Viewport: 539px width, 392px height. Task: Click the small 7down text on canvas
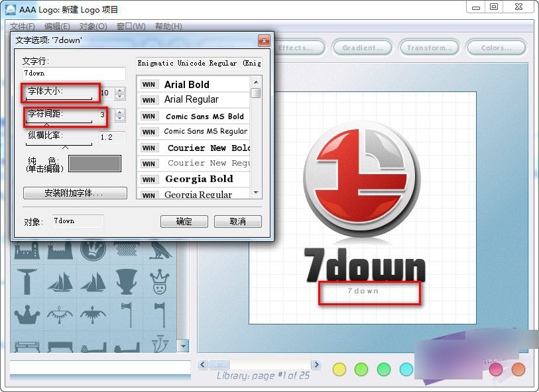363,291
